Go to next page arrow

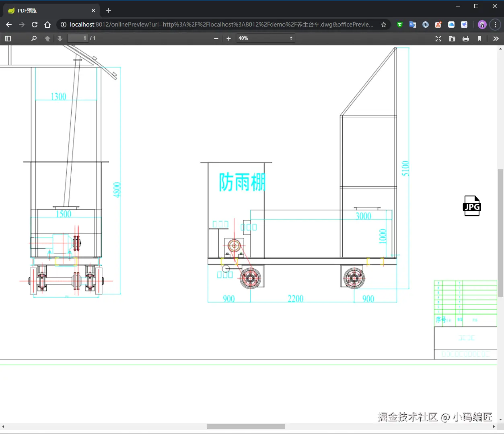point(60,38)
